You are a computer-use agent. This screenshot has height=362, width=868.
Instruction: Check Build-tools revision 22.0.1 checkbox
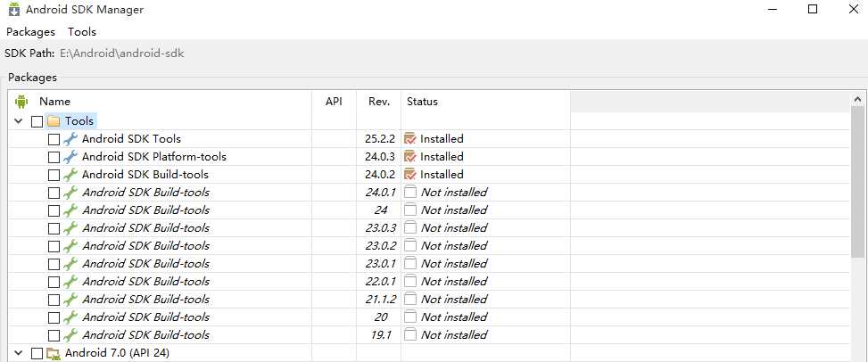coord(54,282)
